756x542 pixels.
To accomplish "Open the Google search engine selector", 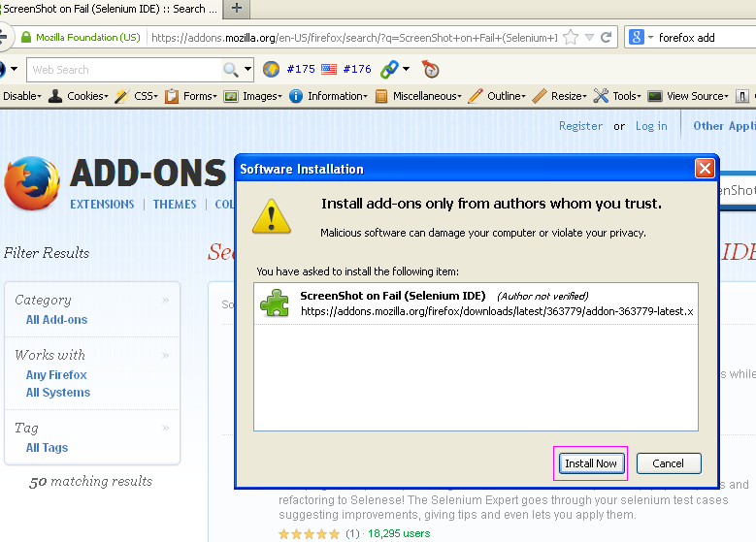I will 641,38.
